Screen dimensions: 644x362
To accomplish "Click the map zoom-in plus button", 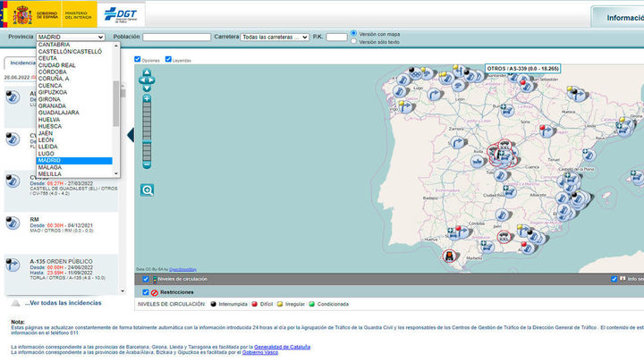I will (148, 99).
